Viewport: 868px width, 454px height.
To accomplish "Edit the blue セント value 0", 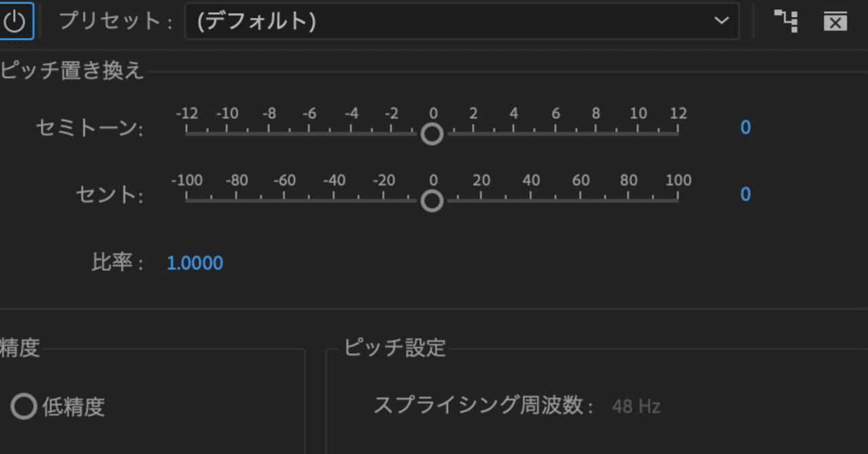I will click(745, 194).
